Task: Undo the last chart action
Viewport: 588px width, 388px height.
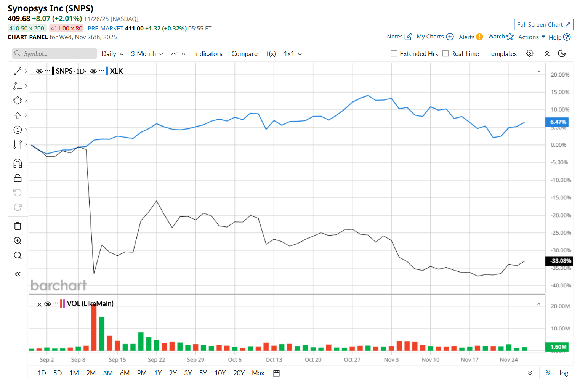Action: [x=18, y=192]
